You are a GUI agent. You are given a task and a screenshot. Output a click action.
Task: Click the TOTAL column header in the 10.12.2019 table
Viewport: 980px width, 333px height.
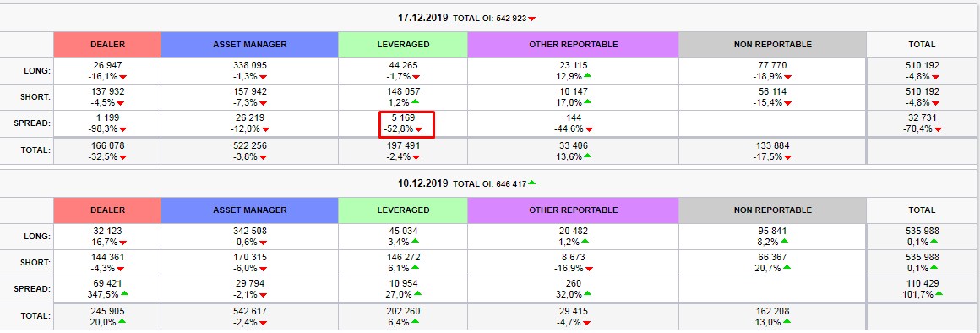point(922,210)
